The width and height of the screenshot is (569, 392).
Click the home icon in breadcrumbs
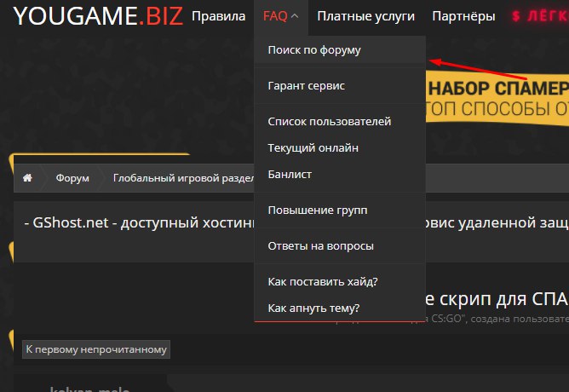coord(27,178)
